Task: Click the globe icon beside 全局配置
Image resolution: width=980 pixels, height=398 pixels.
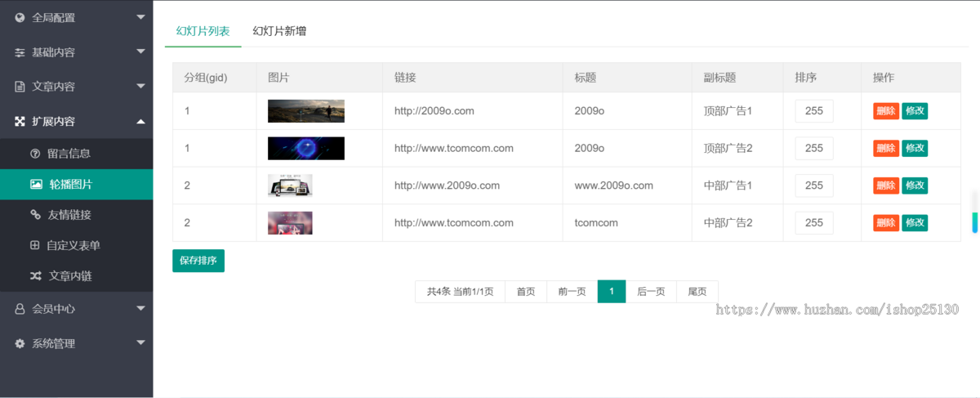Action: point(20,17)
